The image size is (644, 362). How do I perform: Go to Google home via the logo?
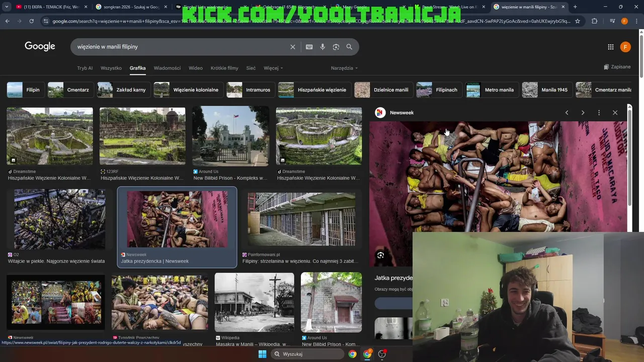coord(40,46)
